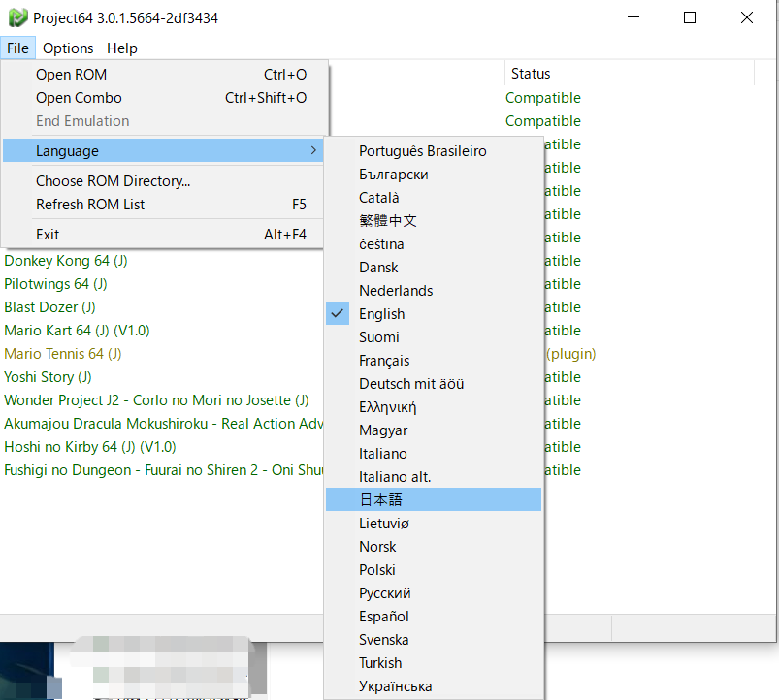Select Italiano alt. language option
This screenshot has height=700, width=779.
point(434,477)
